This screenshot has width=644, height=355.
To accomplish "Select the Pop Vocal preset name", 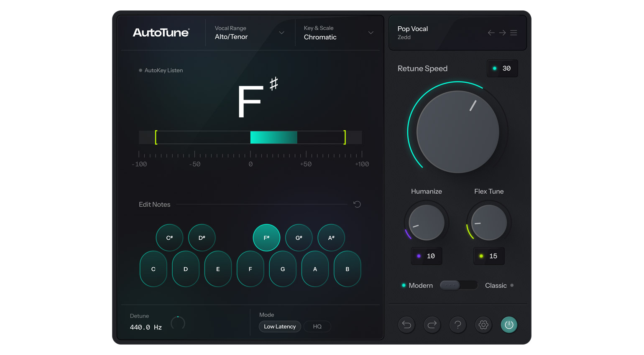I will click(x=413, y=29).
